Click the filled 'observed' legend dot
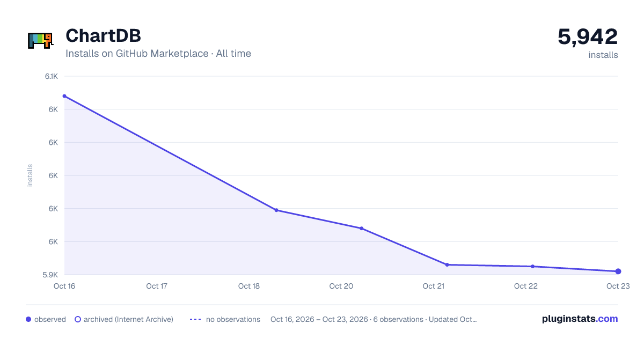Image resolution: width=644 pixels, height=338 pixels. tap(28, 319)
